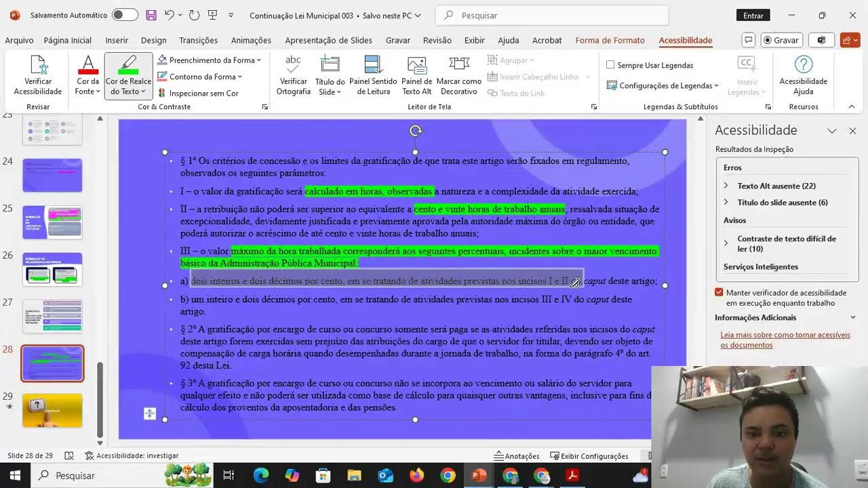Switch to the Inserir tab

tap(117, 40)
